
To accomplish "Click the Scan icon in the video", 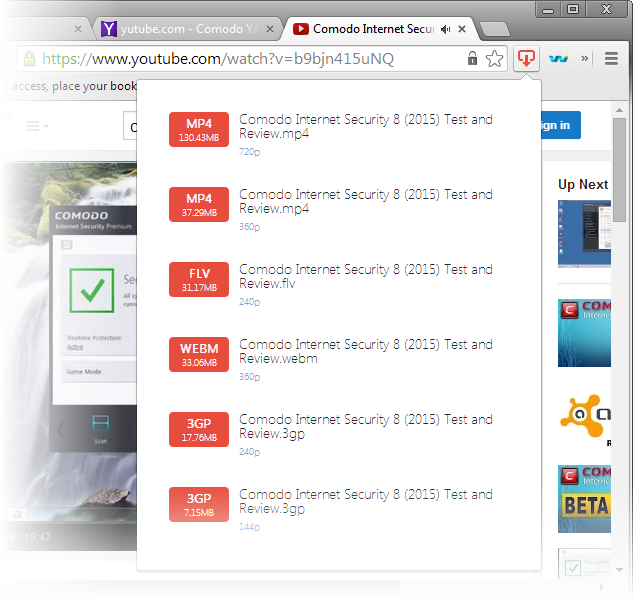I will (101, 429).
